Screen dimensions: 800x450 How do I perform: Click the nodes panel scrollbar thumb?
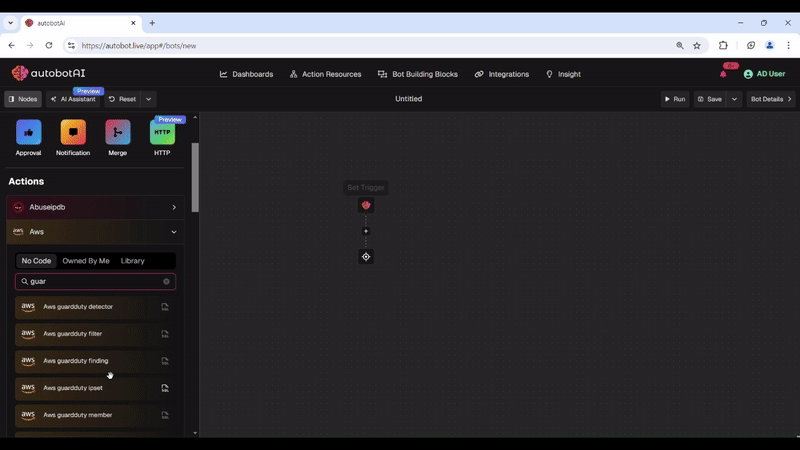195,177
